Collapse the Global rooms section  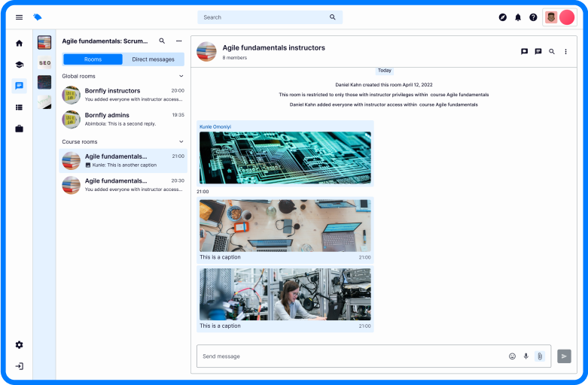(x=181, y=76)
